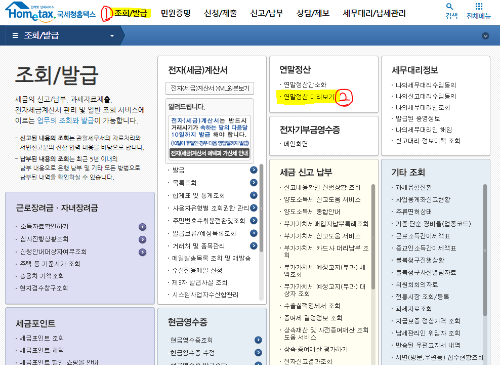Viewport: 500px width, 365px height.
Task: Click the arrow icon beside 소득자료확인하기
Action: click(142, 227)
